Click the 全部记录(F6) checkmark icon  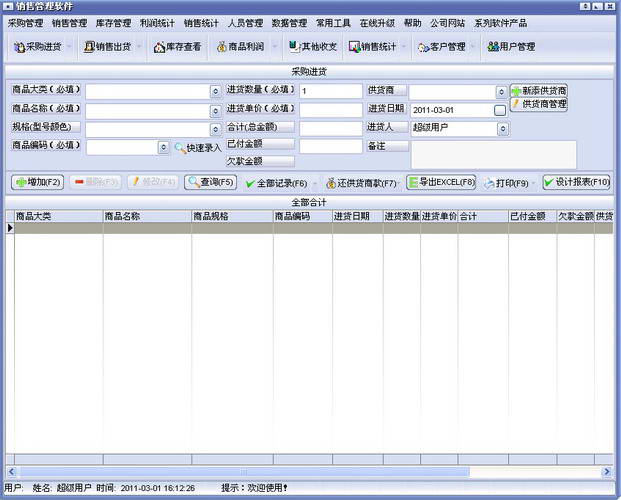(250, 183)
